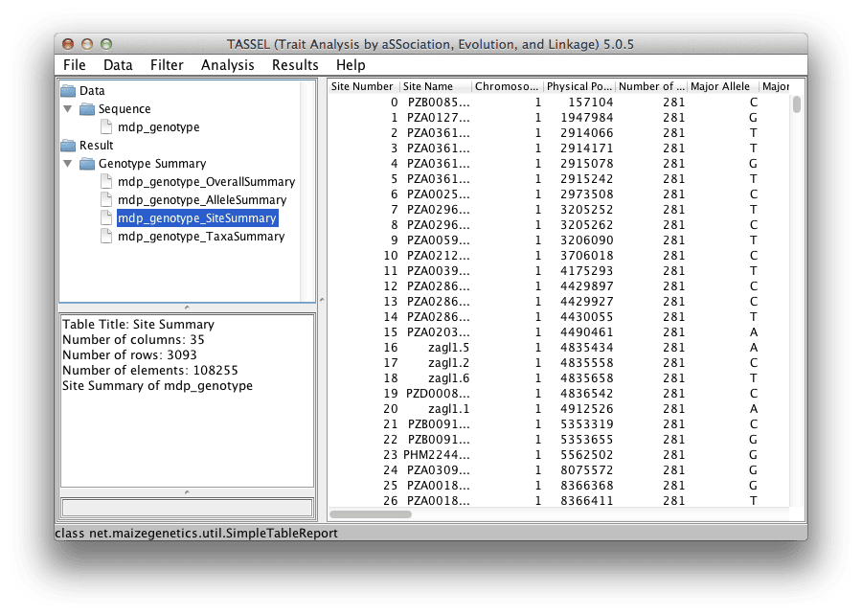Click the SiteSummary document icon
Screen dimensions: 862x616
click(106, 217)
